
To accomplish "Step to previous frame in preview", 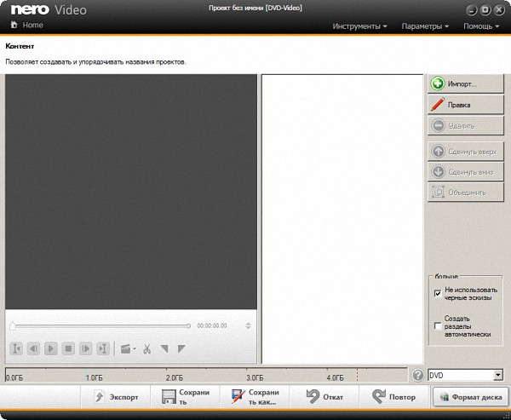I will coord(33,348).
